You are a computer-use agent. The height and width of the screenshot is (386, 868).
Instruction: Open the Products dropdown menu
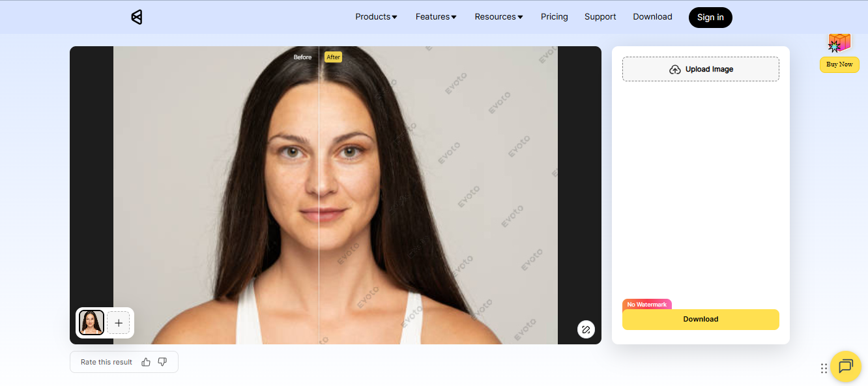(376, 17)
